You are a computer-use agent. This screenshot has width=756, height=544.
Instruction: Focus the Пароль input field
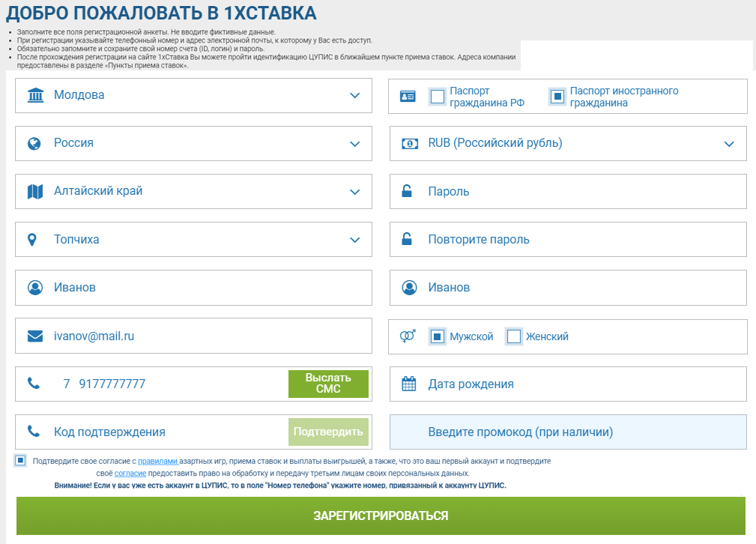577,192
